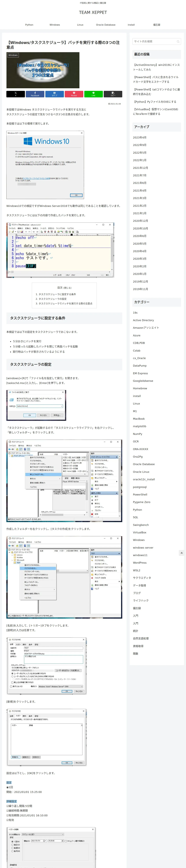Click the Windows category tag on the featured image
The image size is (186, 868).
tap(13, 55)
